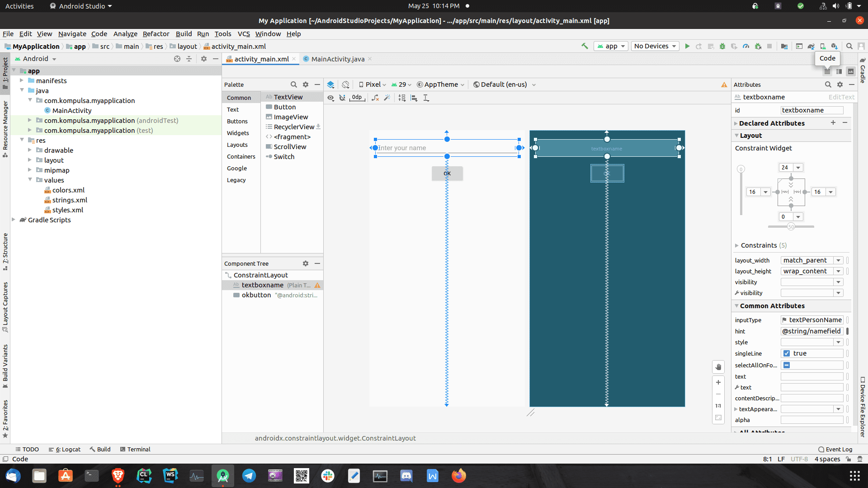868x488 pixels.
Task: Click the Debug app bug icon
Action: (722, 46)
